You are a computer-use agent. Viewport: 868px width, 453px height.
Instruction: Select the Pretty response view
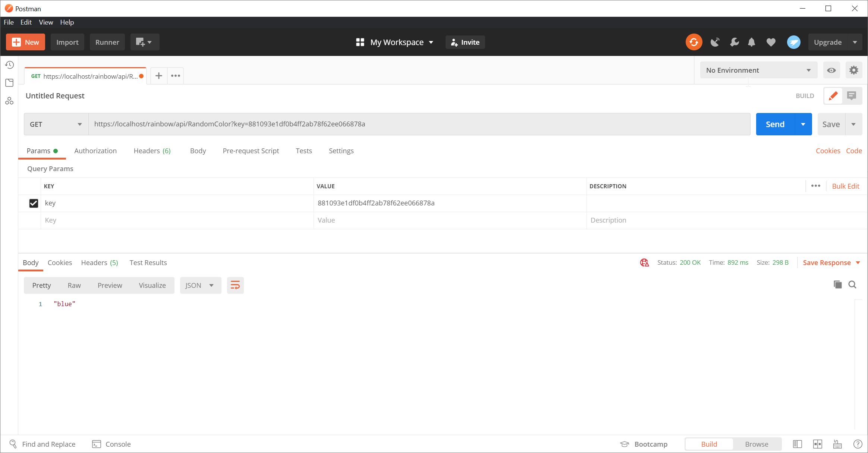(41, 285)
